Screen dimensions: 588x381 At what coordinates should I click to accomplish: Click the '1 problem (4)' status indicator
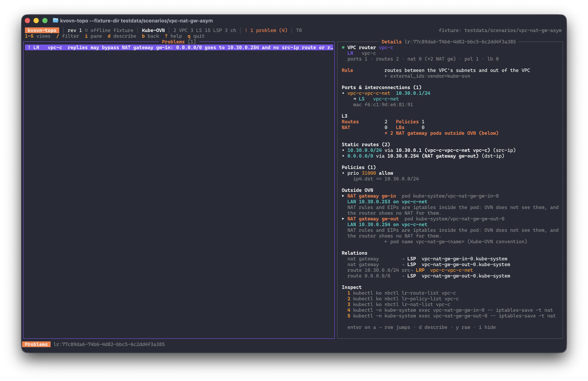pos(266,30)
